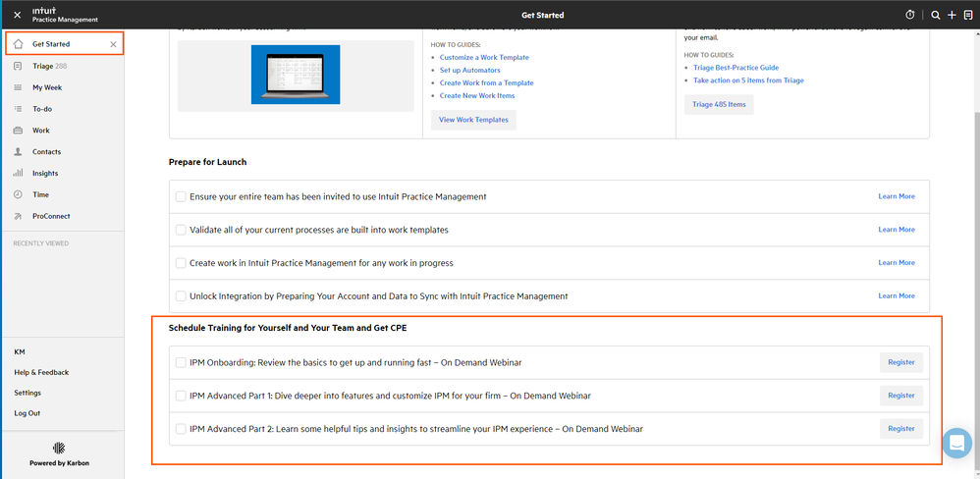Click the Work briefcase icon in sidebar
Viewport: 980px width, 479px height.
19,131
